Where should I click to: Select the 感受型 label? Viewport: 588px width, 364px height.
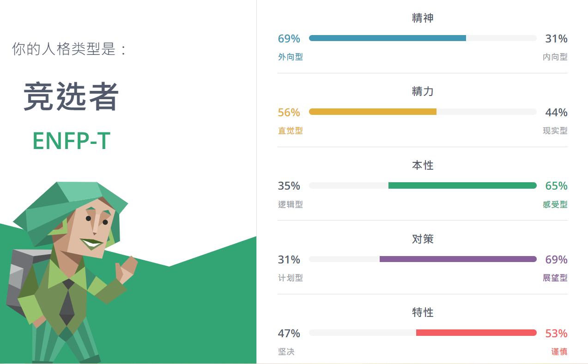click(x=555, y=204)
